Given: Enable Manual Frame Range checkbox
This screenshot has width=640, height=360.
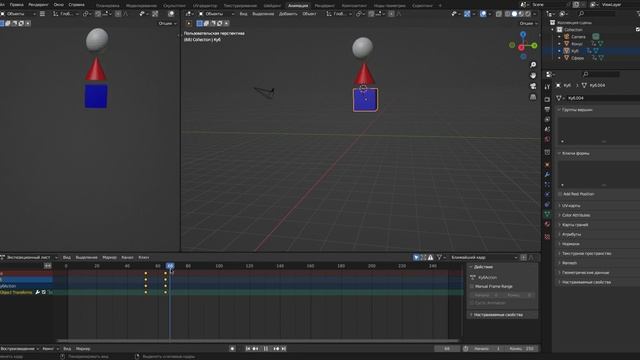Looking at the screenshot, I should pos(472,287).
